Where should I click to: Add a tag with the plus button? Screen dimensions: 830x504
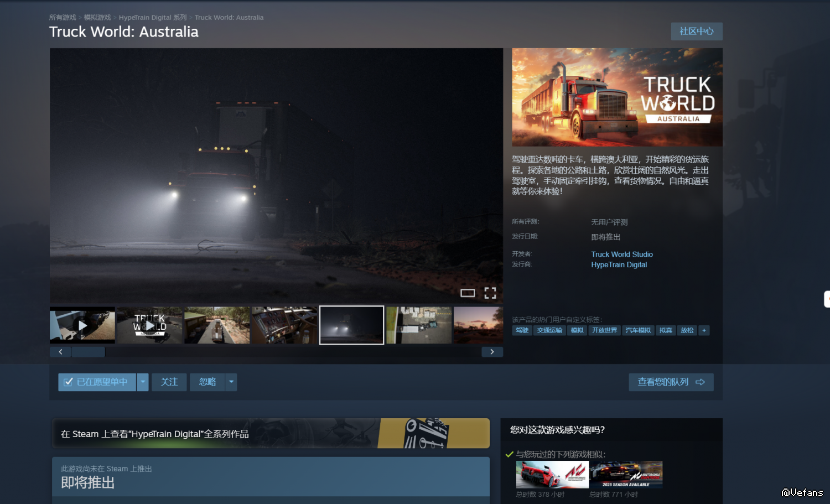tap(704, 330)
